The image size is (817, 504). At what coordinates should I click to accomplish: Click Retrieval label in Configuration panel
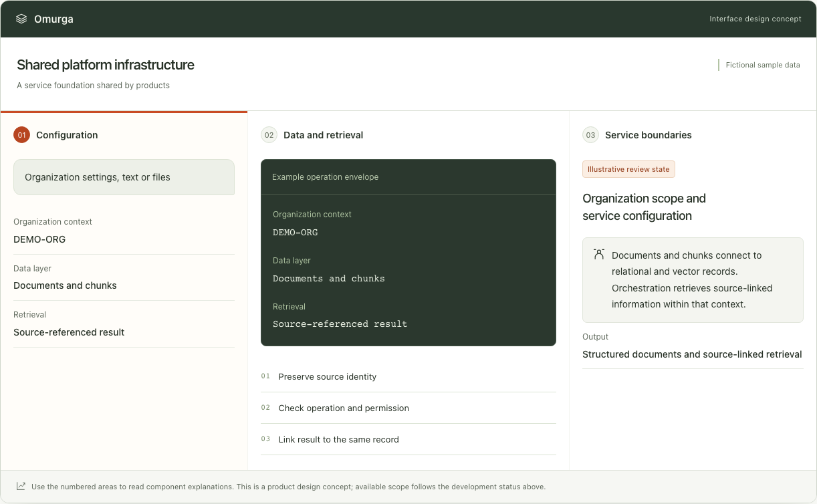click(x=29, y=315)
